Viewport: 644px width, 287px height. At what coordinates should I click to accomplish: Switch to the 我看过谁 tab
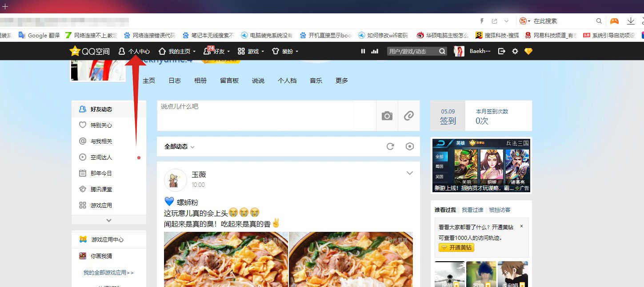[x=472, y=210]
